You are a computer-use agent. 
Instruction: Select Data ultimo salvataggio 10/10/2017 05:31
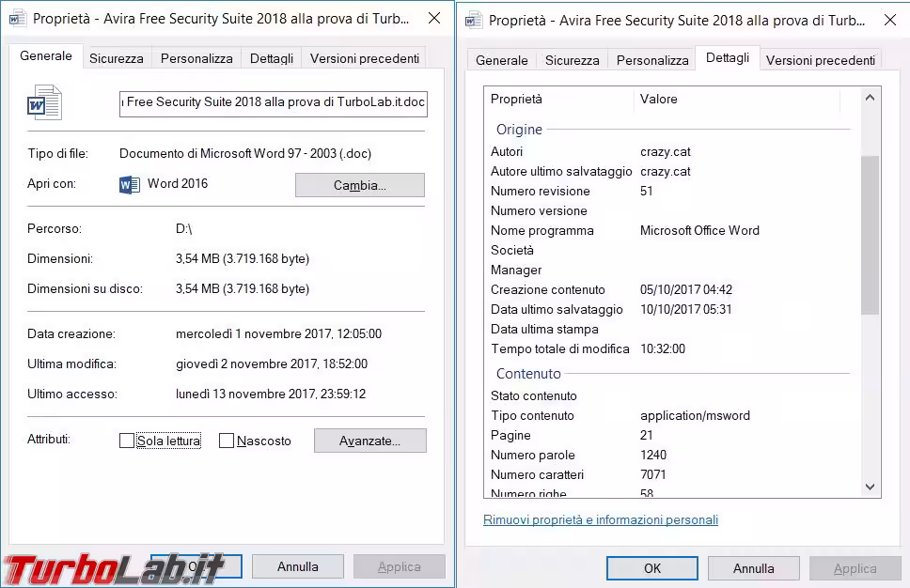pos(686,310)
